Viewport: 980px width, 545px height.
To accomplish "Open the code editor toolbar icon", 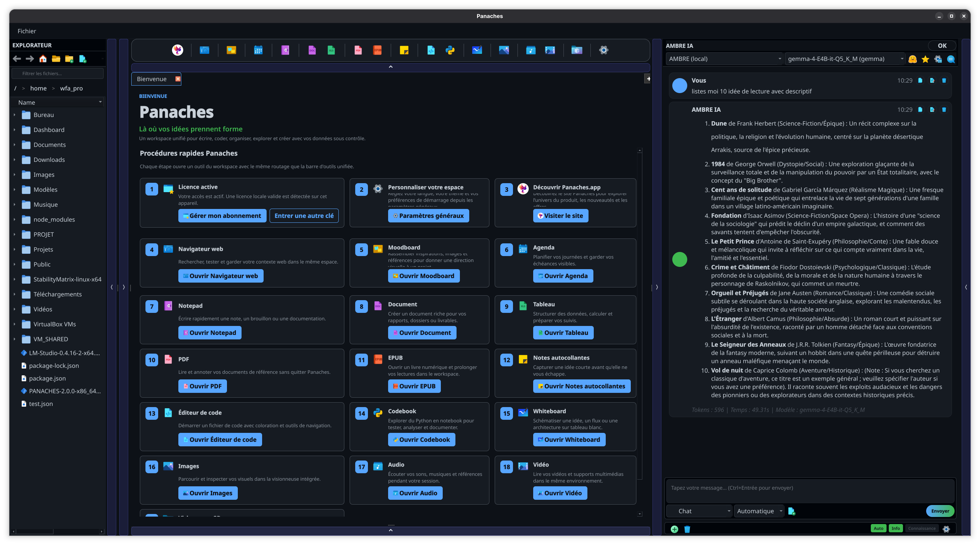I will point(431,50).
